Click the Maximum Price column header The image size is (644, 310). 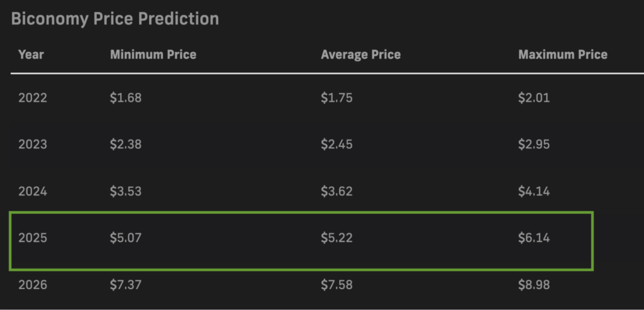[563, 54]
